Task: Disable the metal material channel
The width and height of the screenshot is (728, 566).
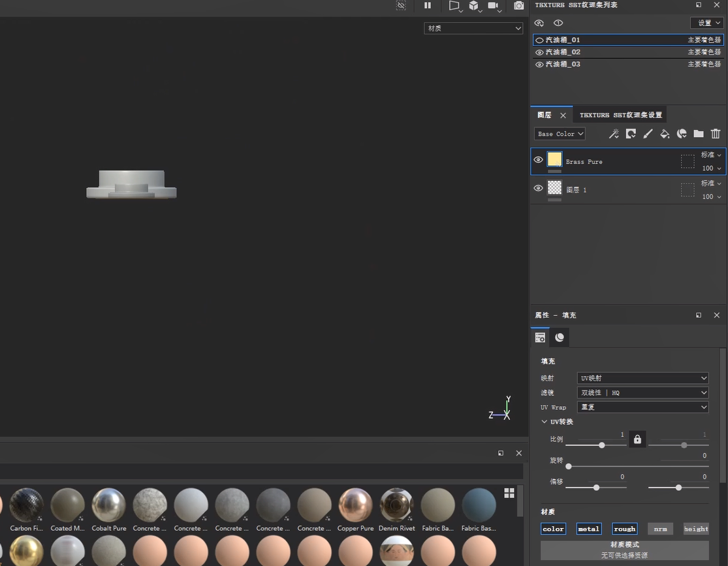Action: click(588, 529)
